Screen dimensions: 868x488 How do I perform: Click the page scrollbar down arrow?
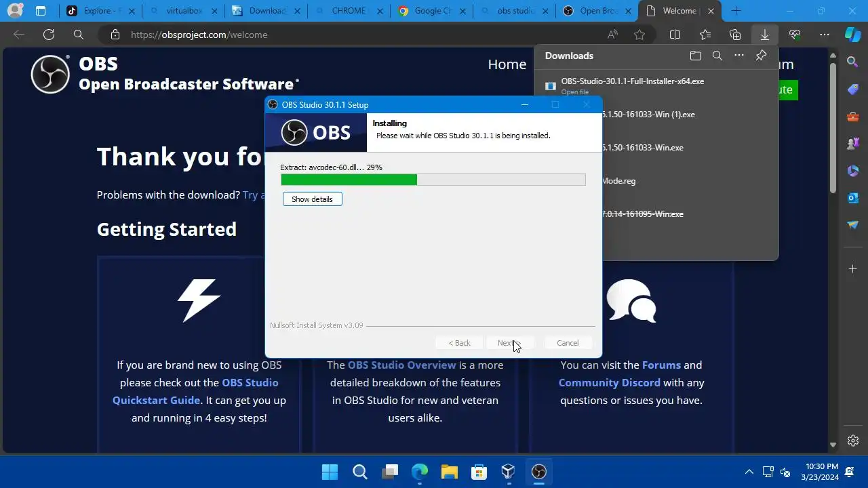point(833,445)
